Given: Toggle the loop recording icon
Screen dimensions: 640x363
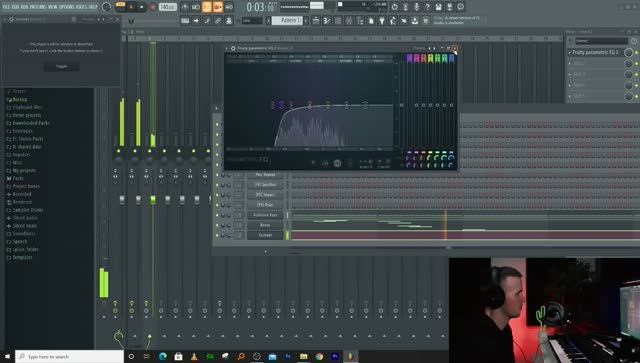Looking at the screenshot, I should pyautogui.click(x=229, y=7).
